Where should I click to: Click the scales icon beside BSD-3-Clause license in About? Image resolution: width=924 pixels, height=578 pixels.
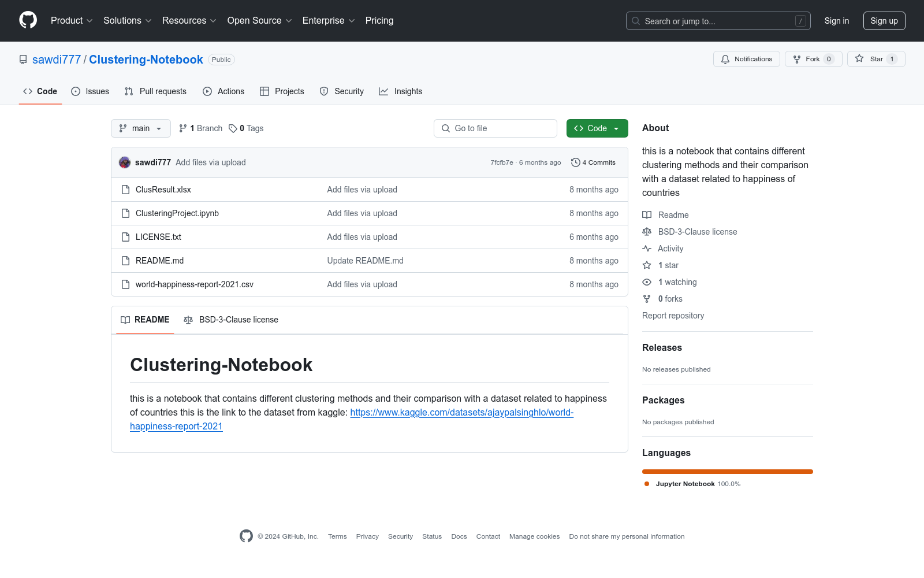647,232
